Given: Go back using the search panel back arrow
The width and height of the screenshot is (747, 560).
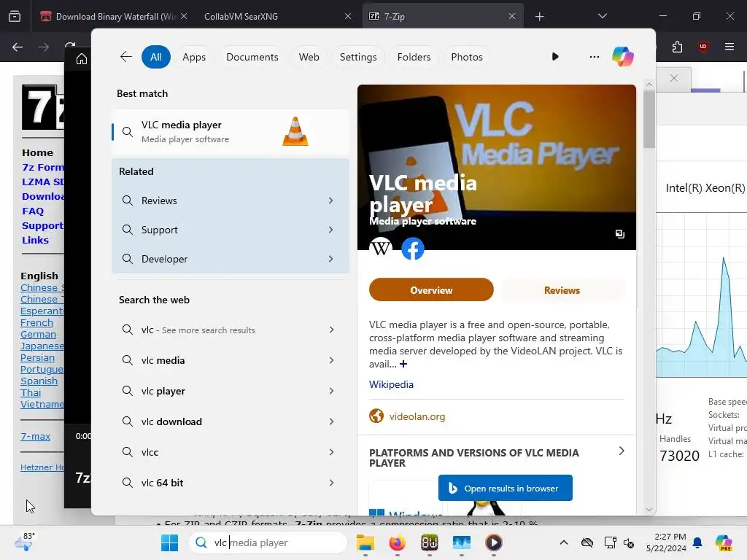Looking at the screenshot, I should (x=125, y=57).
